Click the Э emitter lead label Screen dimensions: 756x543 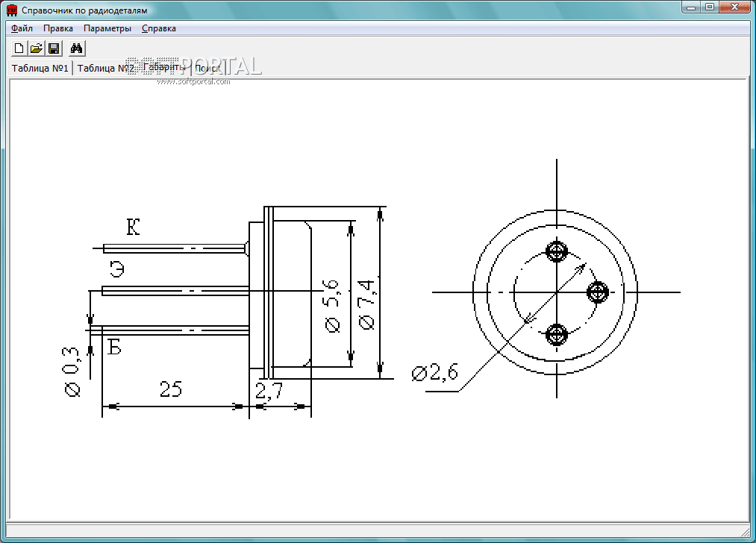point(117,269)
